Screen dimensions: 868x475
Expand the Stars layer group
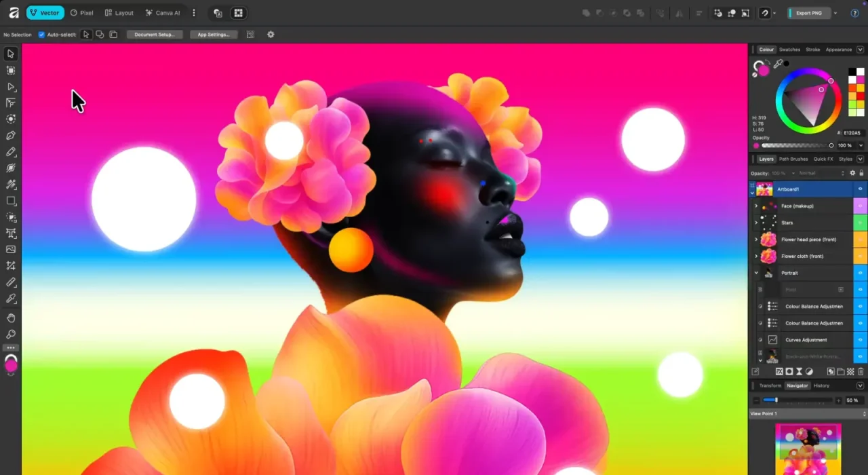[756, 223]
